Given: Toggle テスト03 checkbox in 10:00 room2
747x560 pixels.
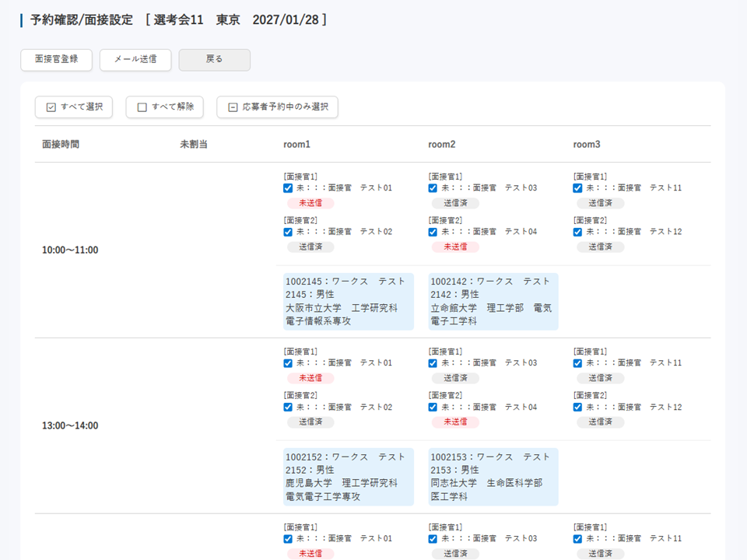Looking at the screenshot, I should point(433,188).
